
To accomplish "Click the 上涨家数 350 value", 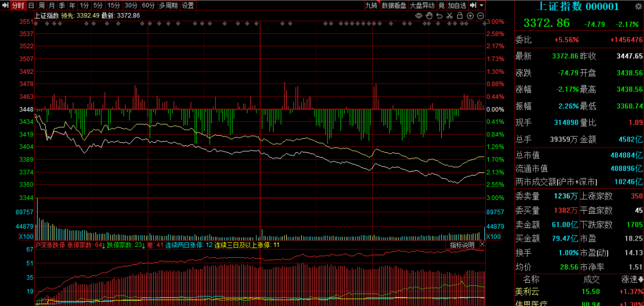I will (637, 196).
